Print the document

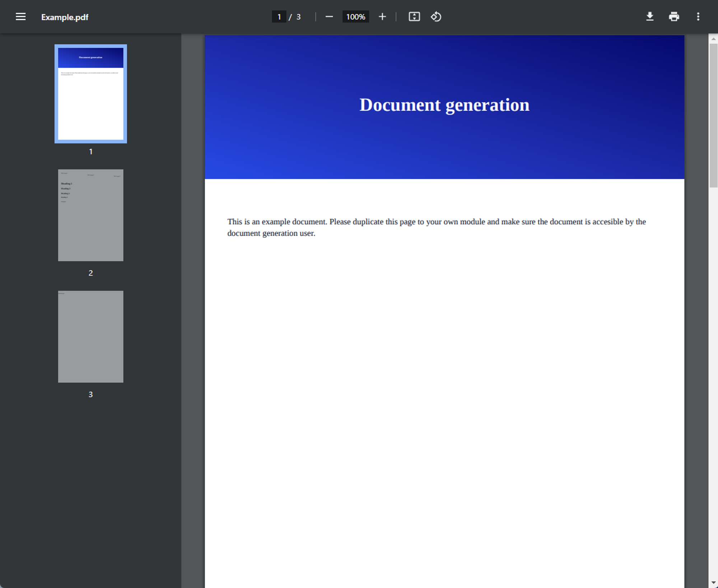pyautogui.click(x=674, y=17)
